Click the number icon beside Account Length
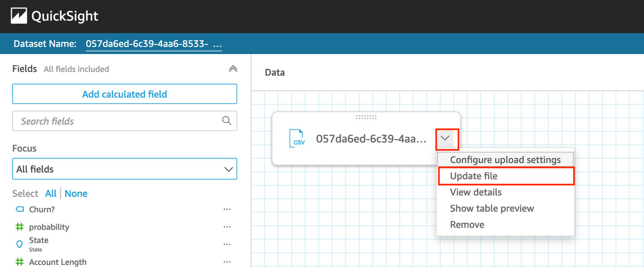644x268 pixels. [19, 262]
